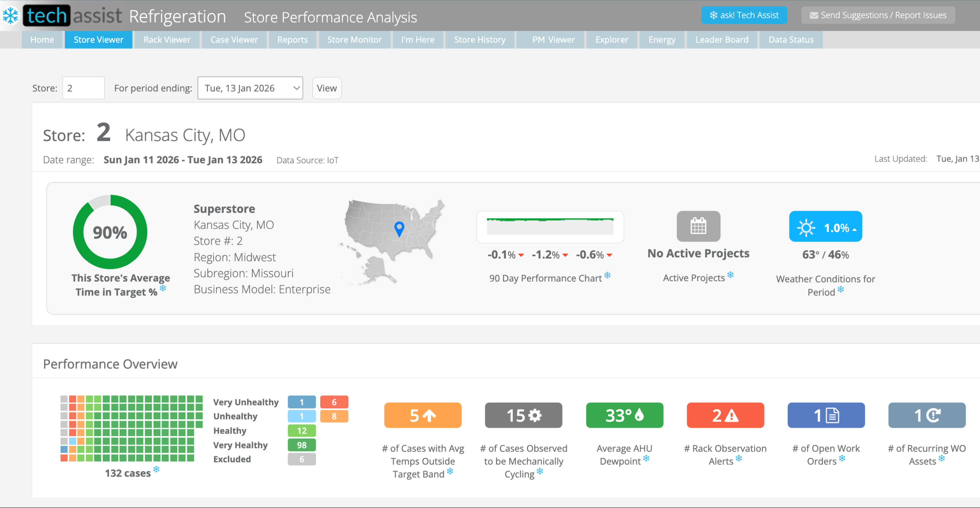
Task: Click the blue Open Work Orders tile
Action: (x=826, y=415)
